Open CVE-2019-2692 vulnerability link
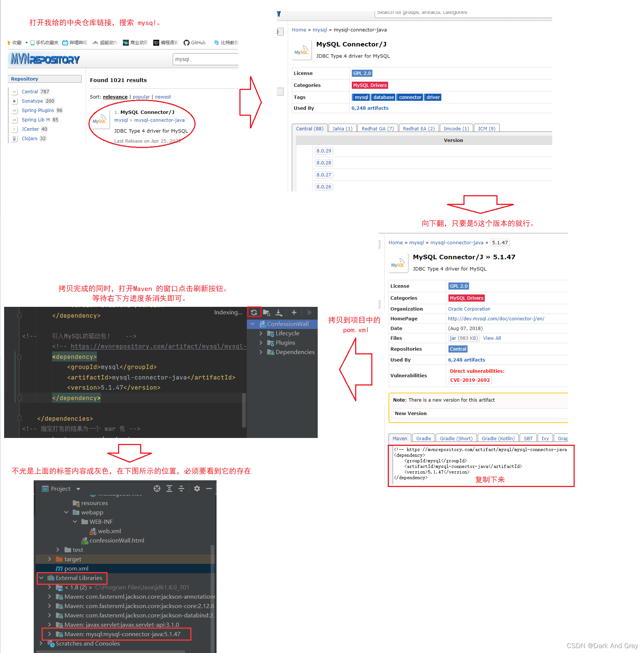Viewport: 644px width, 653px height. [x=470, y=380]
